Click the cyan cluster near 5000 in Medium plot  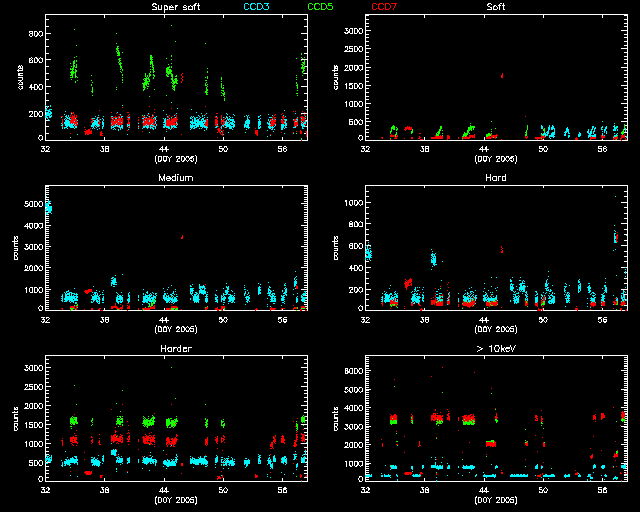pos(47,208)
